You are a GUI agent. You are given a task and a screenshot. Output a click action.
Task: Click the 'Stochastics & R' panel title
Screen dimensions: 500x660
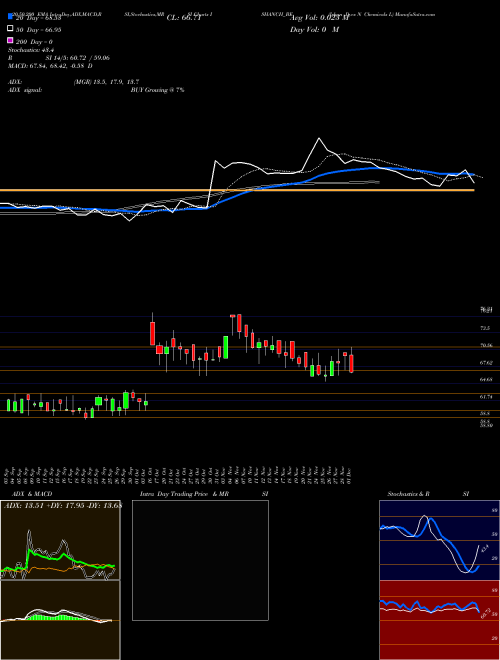click(409, 494)
